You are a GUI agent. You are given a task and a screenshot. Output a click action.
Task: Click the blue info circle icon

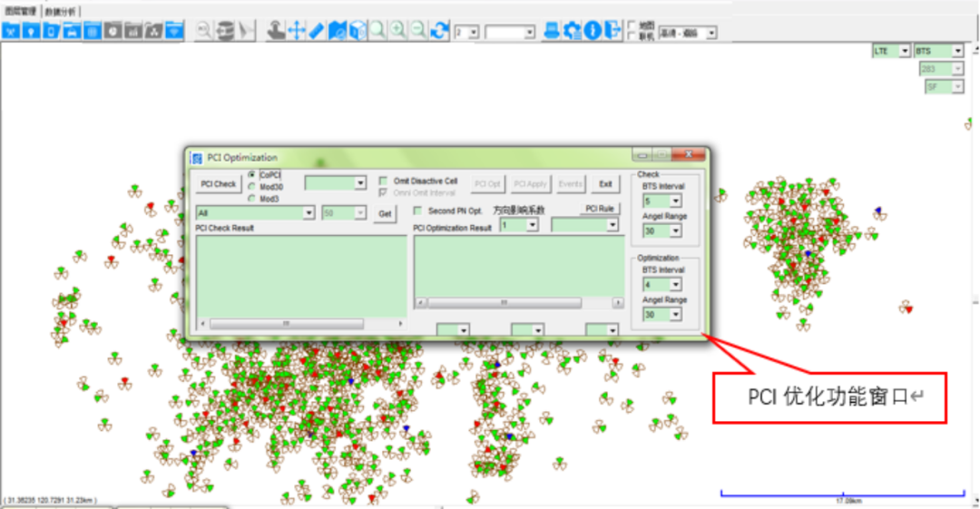tap(593, 30)
